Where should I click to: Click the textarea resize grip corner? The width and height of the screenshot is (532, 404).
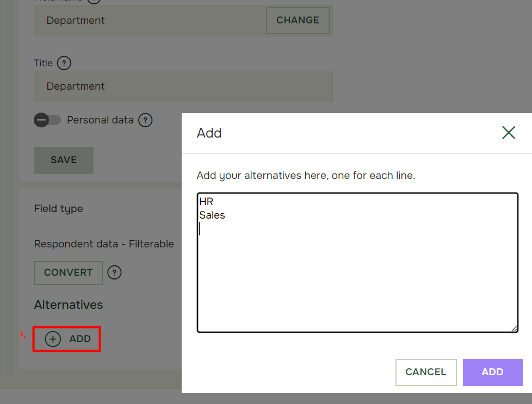514,329
